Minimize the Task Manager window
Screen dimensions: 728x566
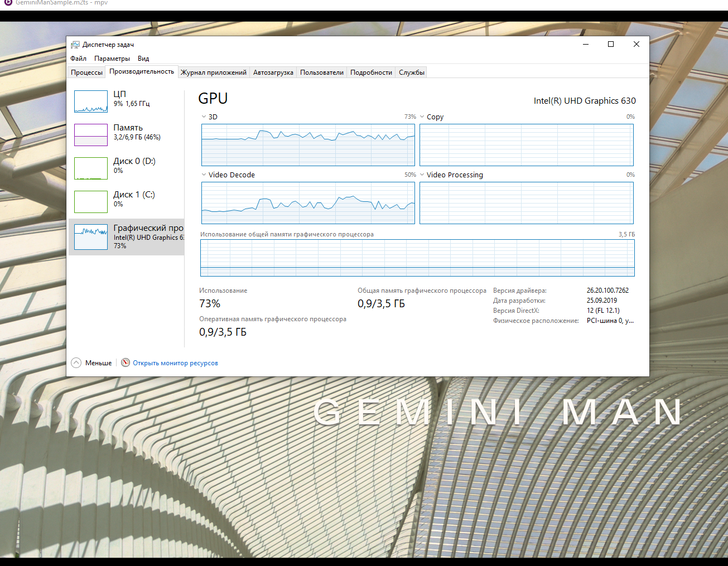(586, 45)
